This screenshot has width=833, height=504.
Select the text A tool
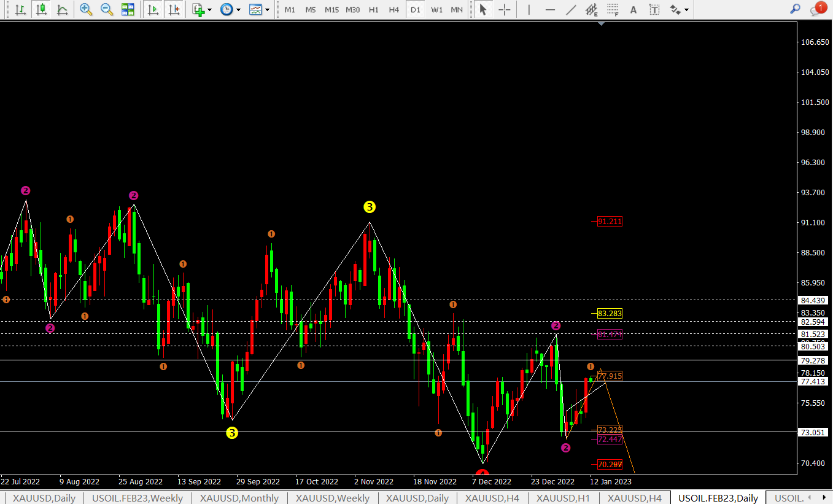(633, 9)
